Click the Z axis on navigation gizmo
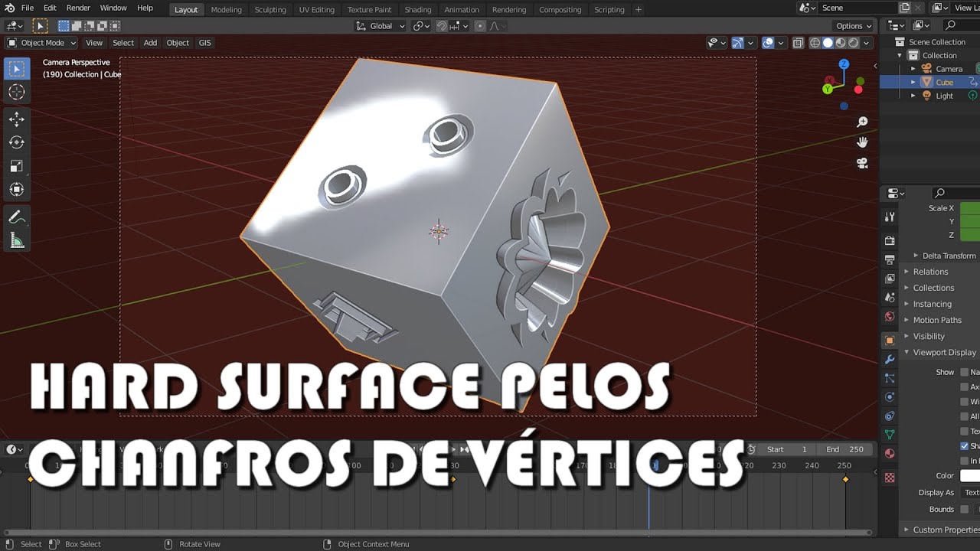980x551 pixels. (844, 64)
